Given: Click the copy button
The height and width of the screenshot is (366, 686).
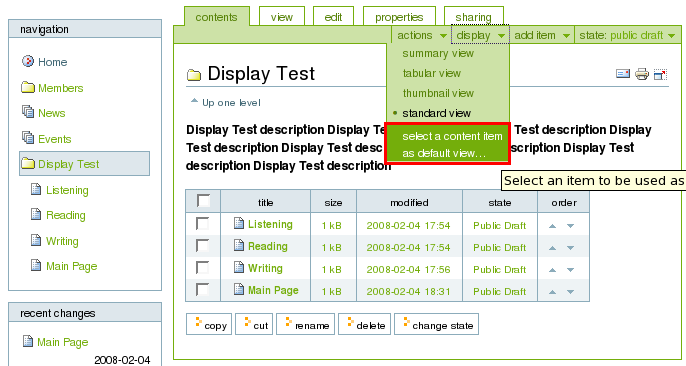Looking at the screenshot, I should [210, 324].
